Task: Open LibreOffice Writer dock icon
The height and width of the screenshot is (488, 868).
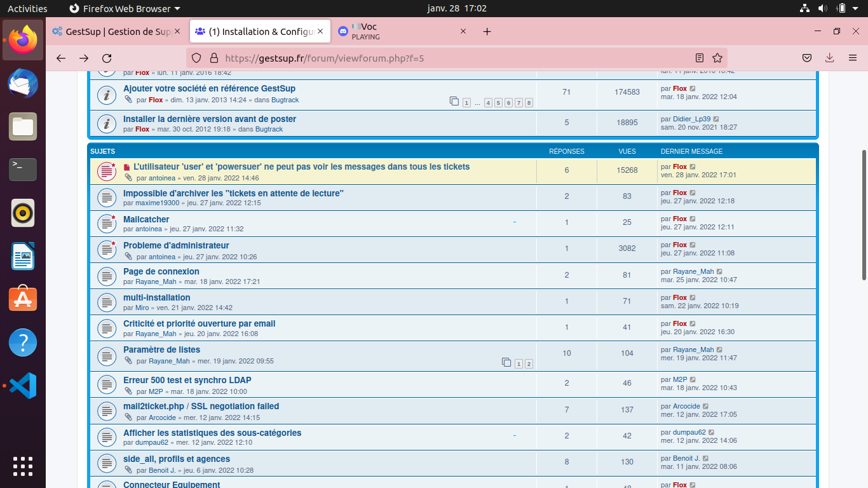Action: pos(23,256)
